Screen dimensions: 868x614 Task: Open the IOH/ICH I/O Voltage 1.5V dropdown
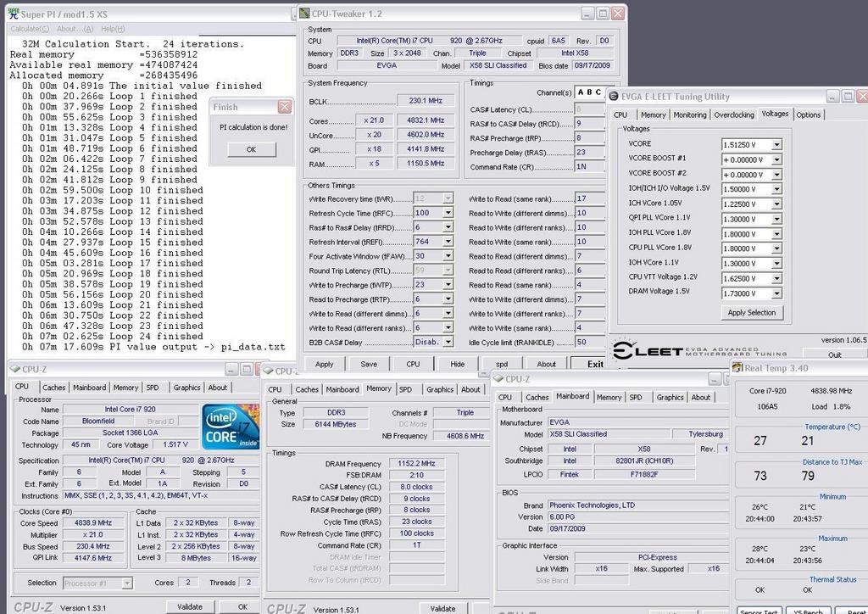coord(776,189)
